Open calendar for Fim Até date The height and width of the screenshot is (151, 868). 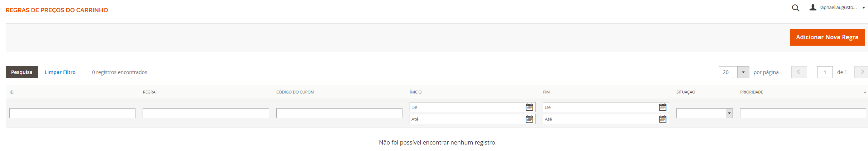(662, 119)
